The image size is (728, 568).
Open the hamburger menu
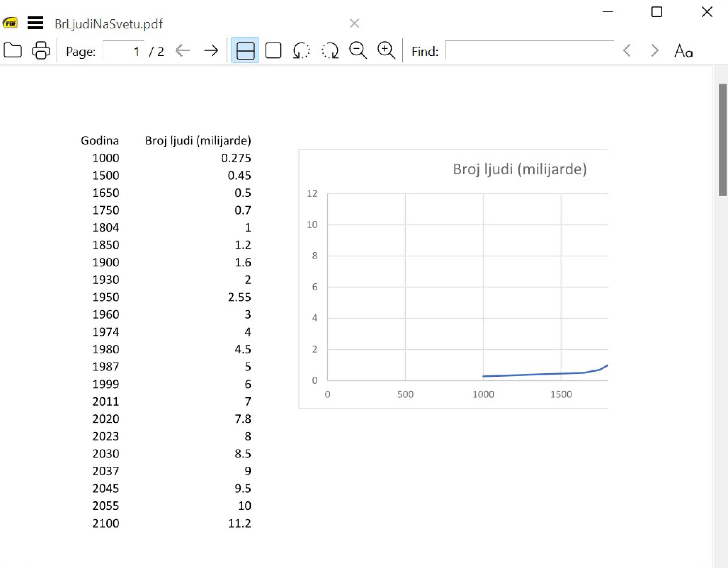click(x=35, y=23)
